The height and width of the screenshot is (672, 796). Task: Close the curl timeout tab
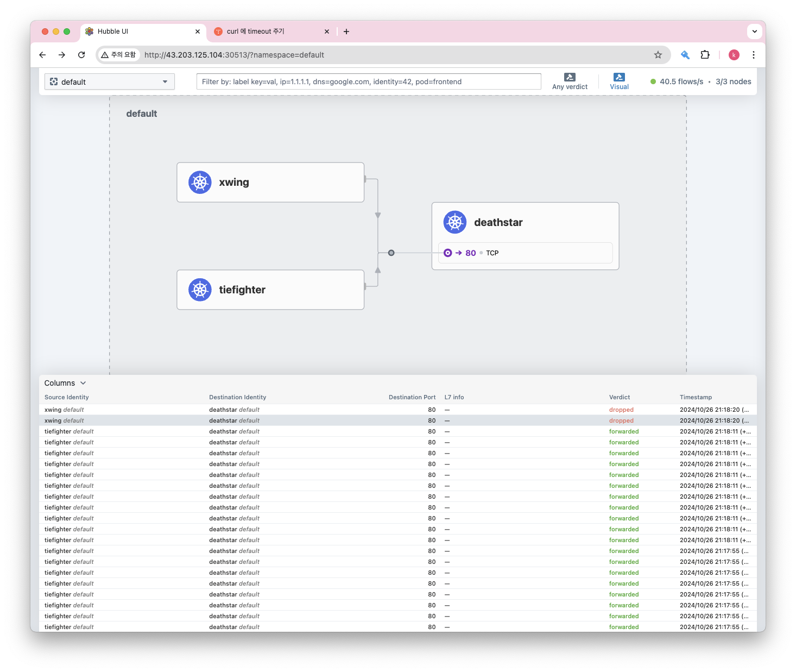point(327,32)
